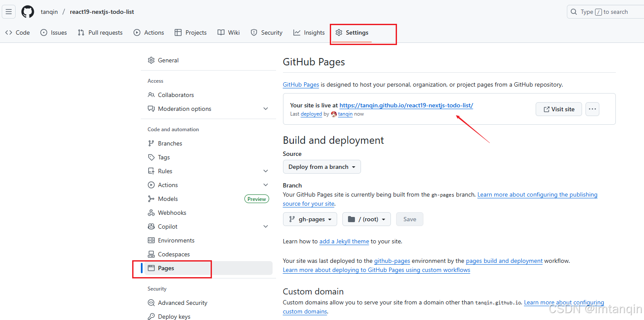
Task: Click the Preview badge beside Models
Action: tap(257, 199)
